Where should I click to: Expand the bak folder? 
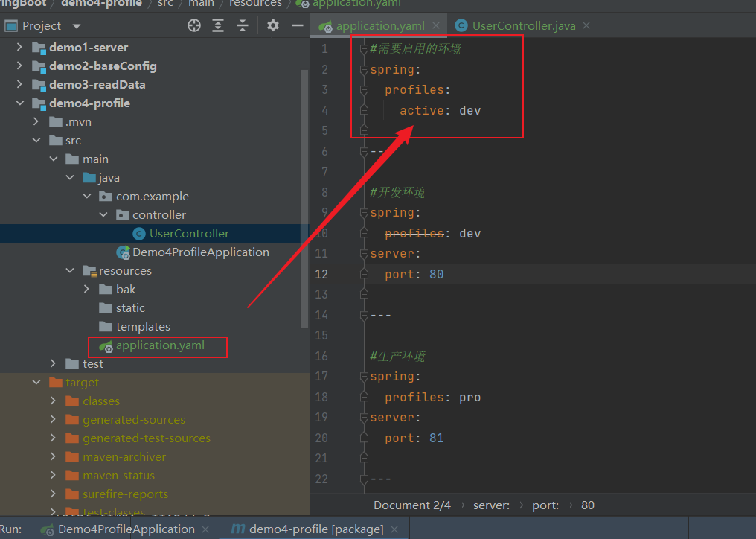[x=87, y=289]
